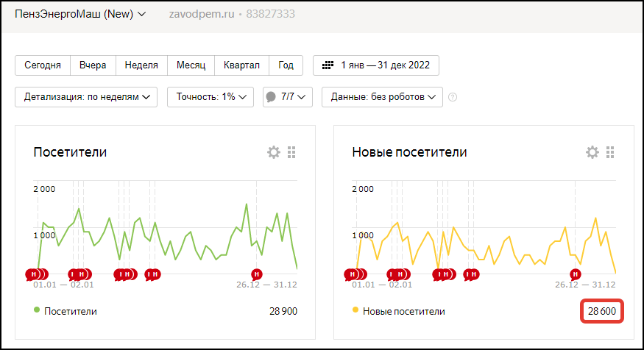Viewport: 644px width, 350px height.
Task: Click the comment bubble icon 7/7
Action: (271, 97)
